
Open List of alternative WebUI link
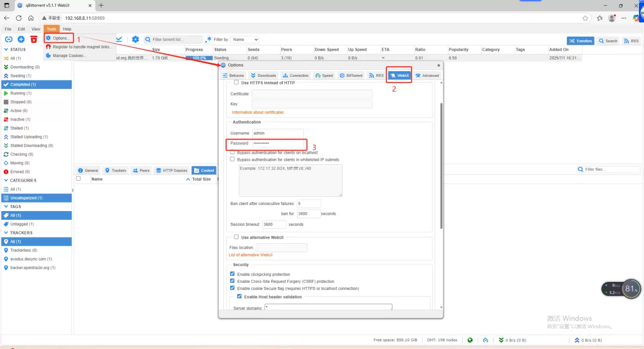251,255
